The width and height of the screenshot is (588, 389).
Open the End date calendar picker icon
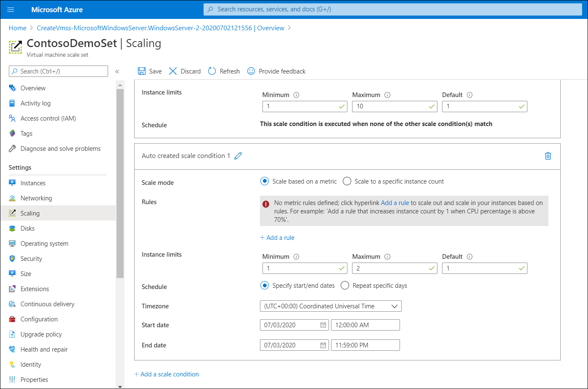tap(323, 345)
